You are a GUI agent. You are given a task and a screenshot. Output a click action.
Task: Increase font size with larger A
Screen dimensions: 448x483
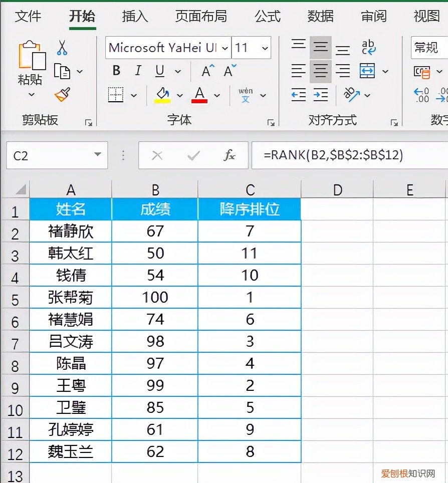pos(208,71)
